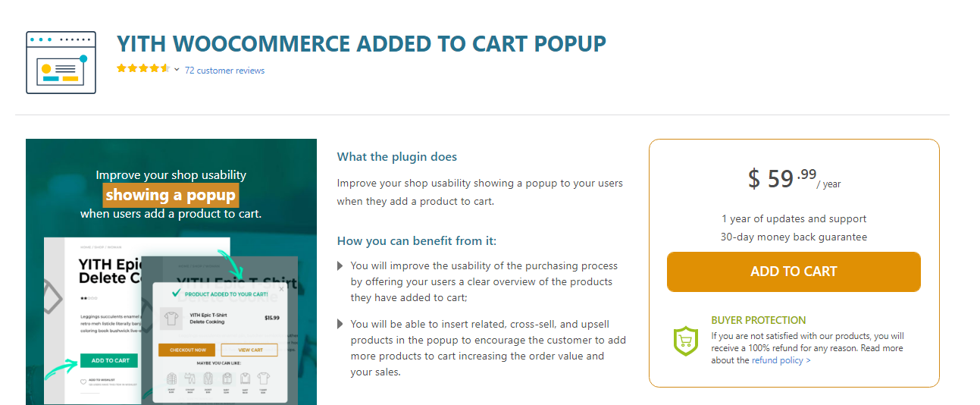Click the second bullet triangle about upsell
This screenshot has height=405, width=980.
coord(340,325)
